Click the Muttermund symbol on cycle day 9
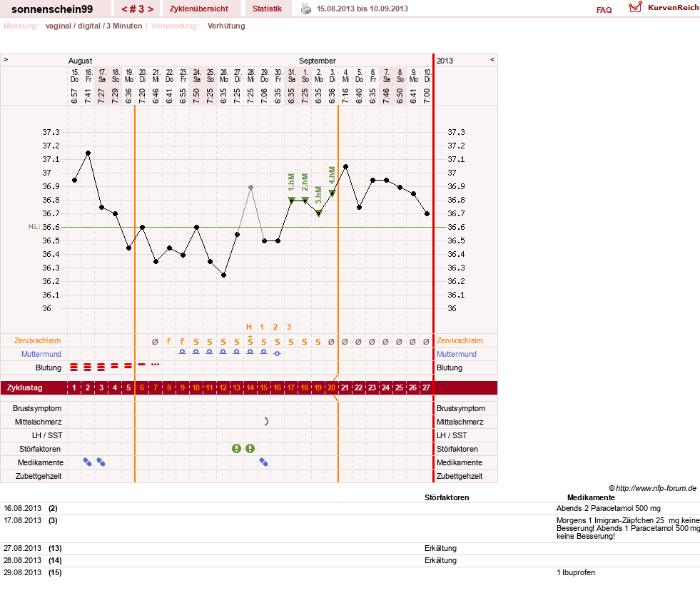Viewport: 700px width, 603px height. 182,352
